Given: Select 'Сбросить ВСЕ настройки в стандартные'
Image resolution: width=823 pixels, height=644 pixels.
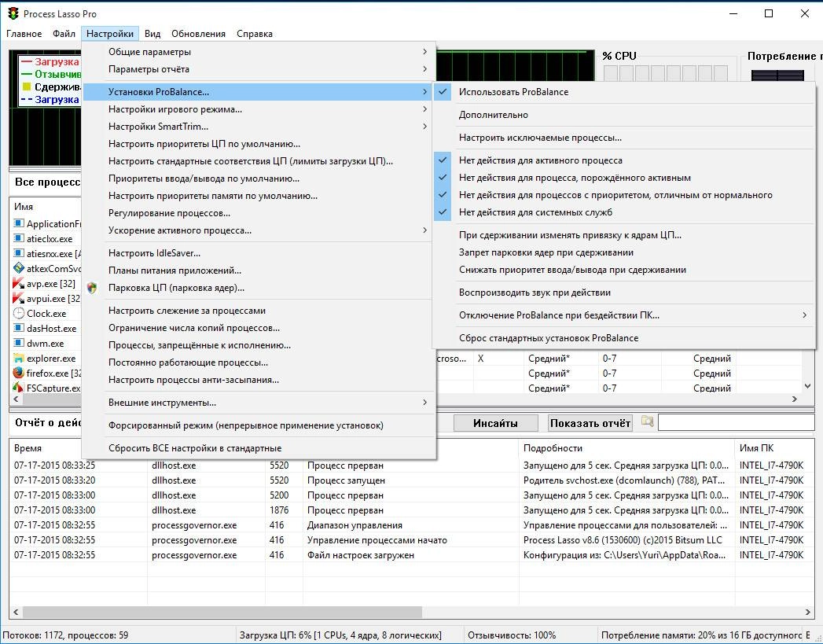Looking at the screenshot, I should tap(259, 448).
